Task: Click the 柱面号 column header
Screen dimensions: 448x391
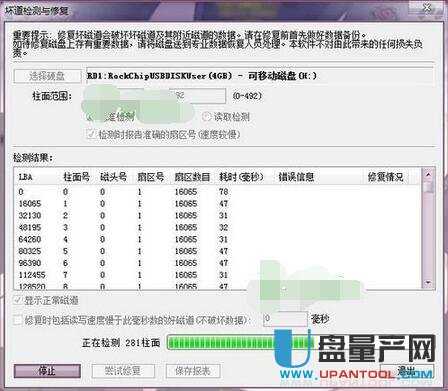Action: (79, 177)
